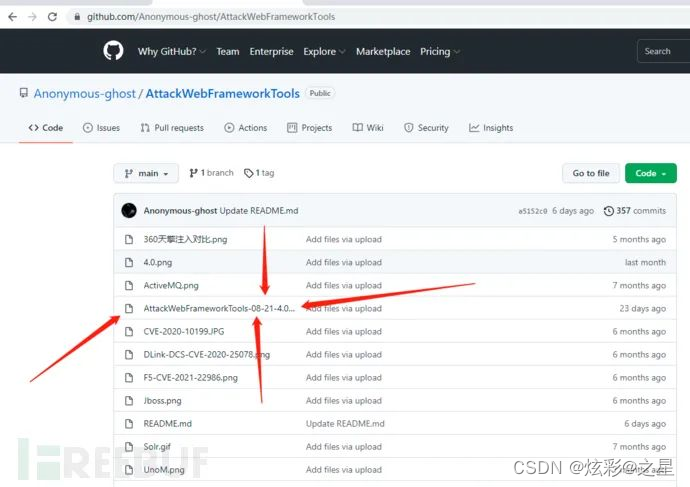This screenshot has width=690, height=487.
Task: Open the Update README.md commit message
Action: pyautogui.click(x=259, y=211)
